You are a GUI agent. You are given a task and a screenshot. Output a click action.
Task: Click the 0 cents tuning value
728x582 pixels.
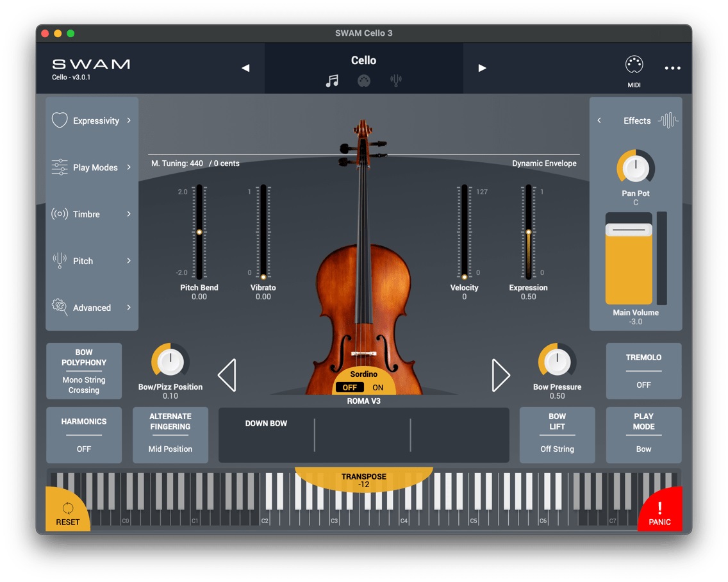pyautogui.click(x=227, y=163)
